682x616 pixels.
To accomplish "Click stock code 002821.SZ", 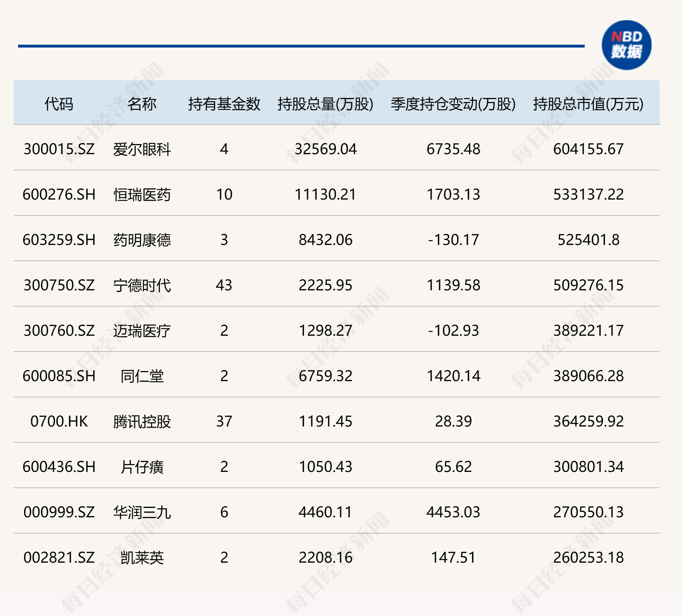I will [x=59, y=558].
